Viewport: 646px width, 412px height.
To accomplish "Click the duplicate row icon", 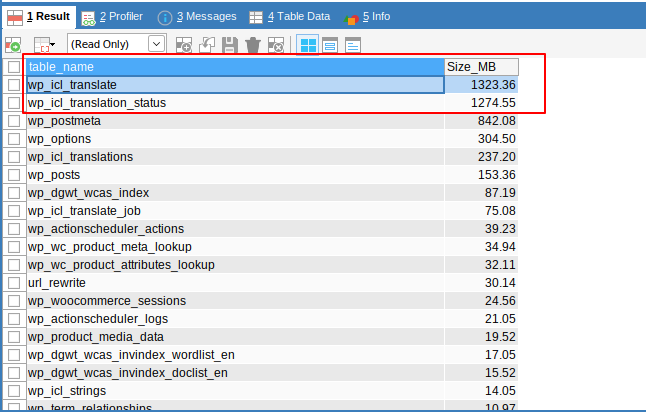I will 207,44.
